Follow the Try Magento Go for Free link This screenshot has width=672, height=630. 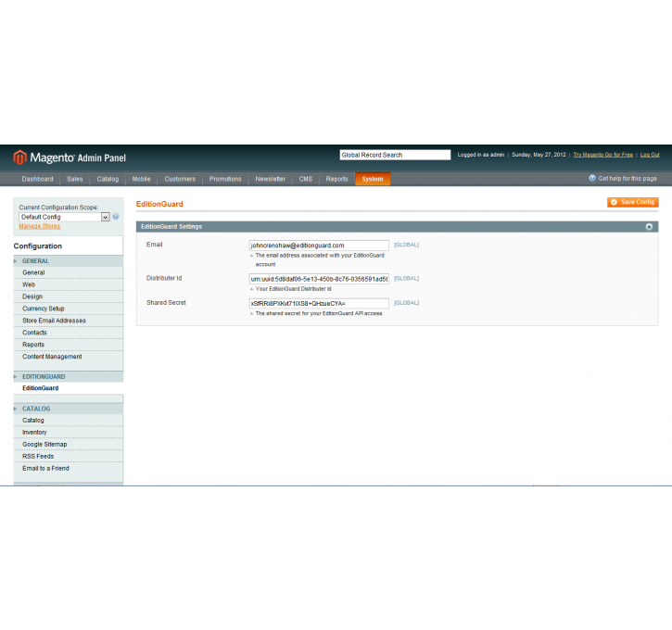602,155
